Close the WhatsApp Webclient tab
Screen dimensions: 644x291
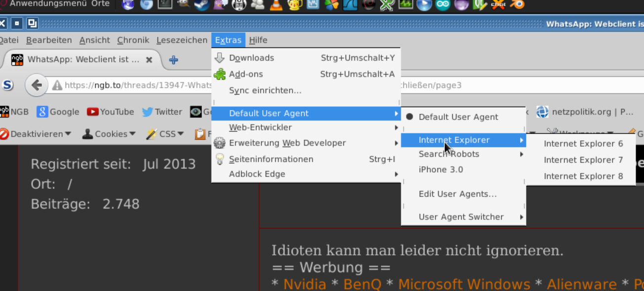(x=149, y=60)
